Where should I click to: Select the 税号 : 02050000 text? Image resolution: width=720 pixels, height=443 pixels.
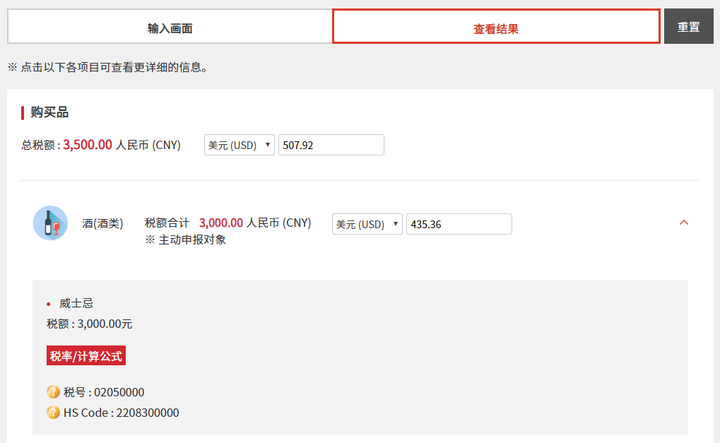click(104, 392)
